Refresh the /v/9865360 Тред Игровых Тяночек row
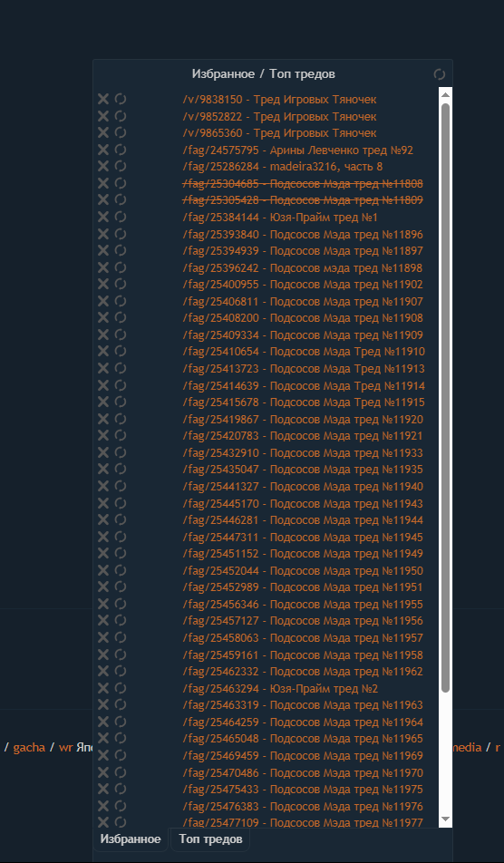The height and width of the screenshot is (863, 504). pos(121,132)
